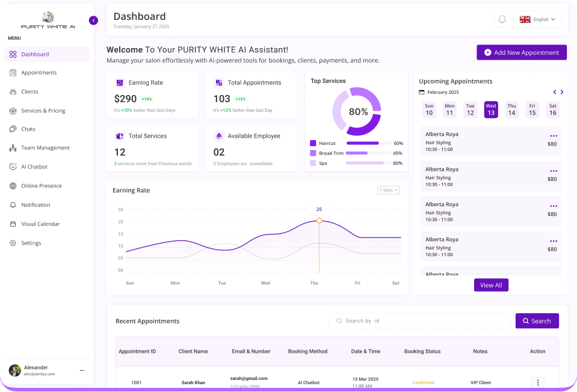Open the 7 days chart filter dropdown
The image size is (577, 392).
[388, 189]
